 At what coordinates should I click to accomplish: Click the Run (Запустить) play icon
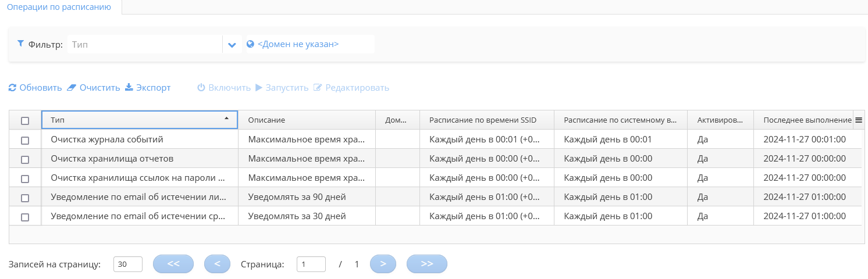pos(259,88)
